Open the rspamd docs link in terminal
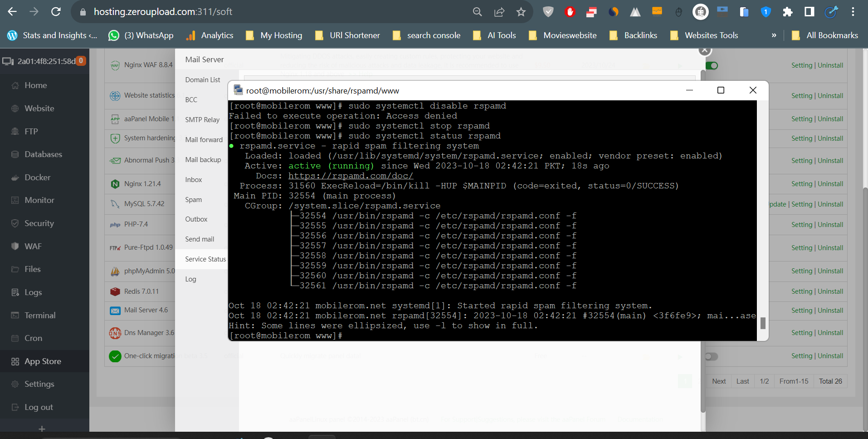Screen dimensions: 868x439 [x=351, y=176]
